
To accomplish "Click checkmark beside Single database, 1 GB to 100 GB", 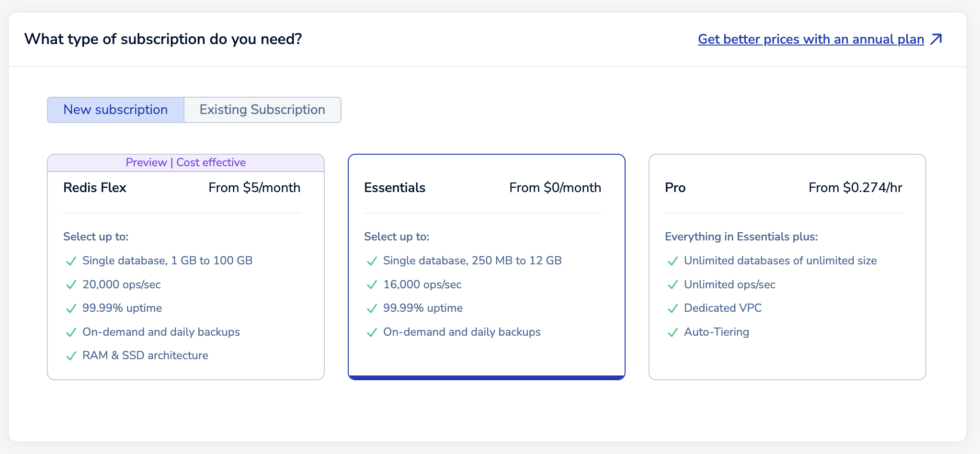I will click(71, 261).
